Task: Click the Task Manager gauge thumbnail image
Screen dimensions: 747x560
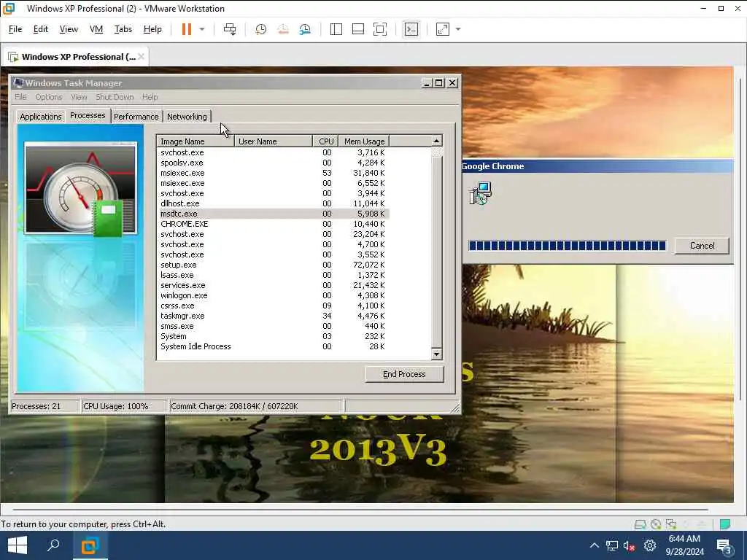Action: tap(80, 189)
